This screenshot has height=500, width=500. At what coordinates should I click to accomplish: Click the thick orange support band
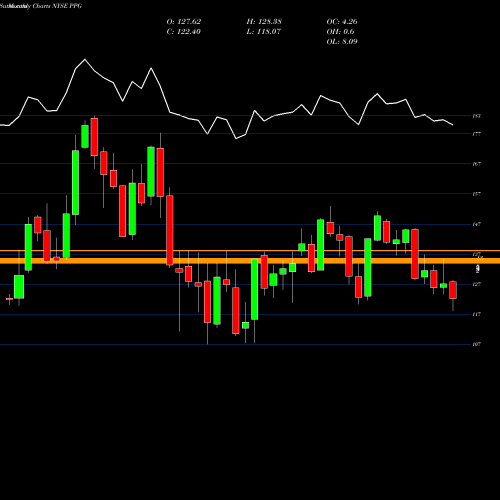[250, 261]
